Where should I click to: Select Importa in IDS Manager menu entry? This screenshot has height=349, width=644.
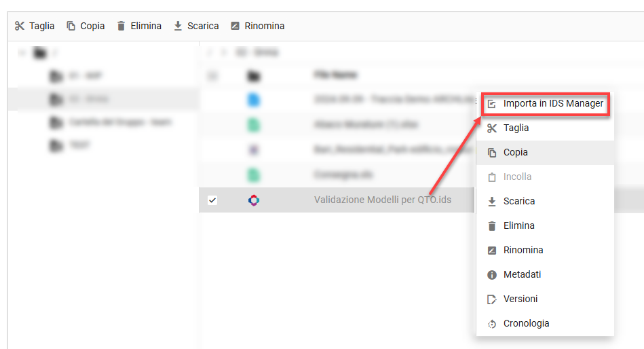coord(552,104)
